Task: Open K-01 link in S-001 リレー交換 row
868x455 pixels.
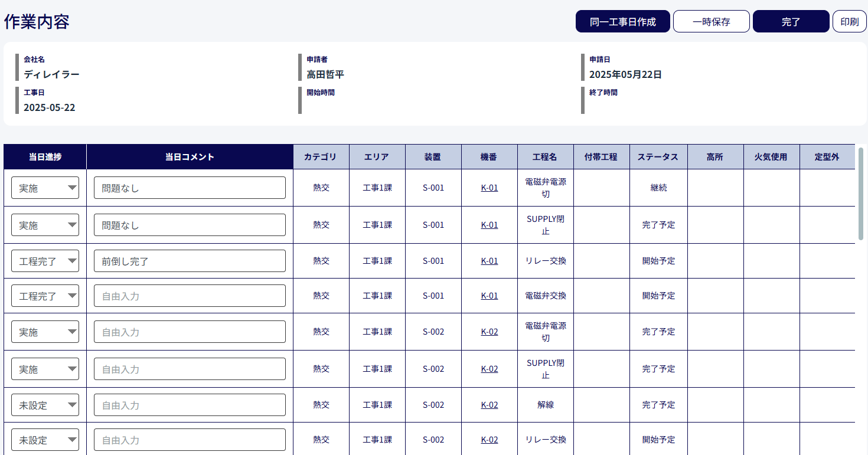Action: click(x=490, y=260)
